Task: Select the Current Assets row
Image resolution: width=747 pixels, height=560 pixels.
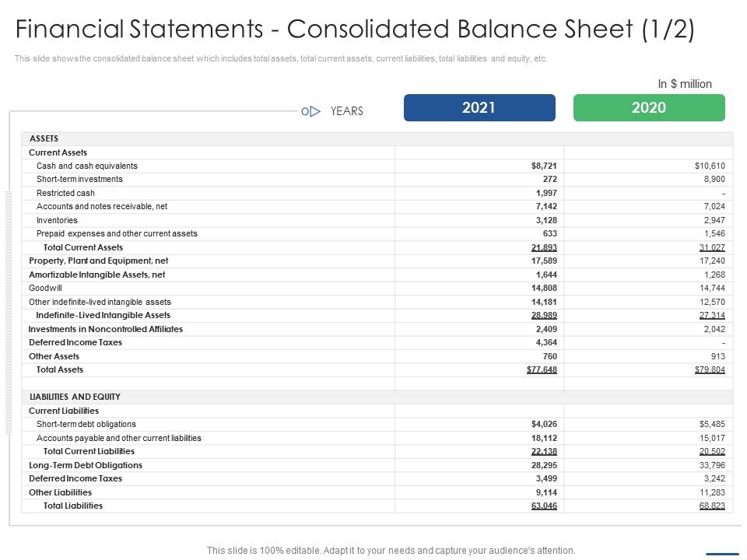Action: coord(58,152)
